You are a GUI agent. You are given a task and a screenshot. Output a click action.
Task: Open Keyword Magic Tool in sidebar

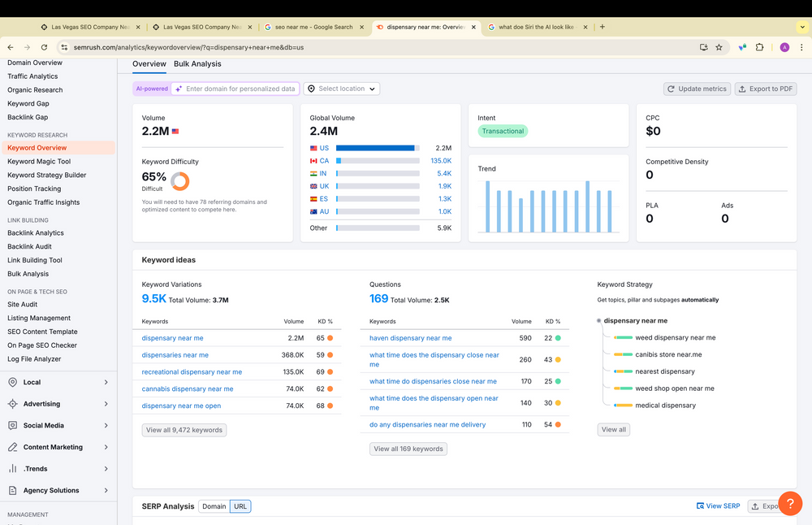39,161
